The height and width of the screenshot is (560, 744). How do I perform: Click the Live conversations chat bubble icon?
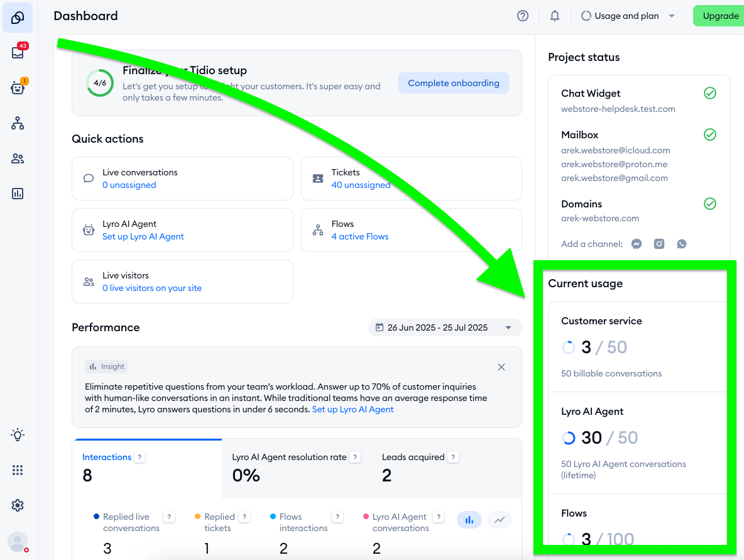click(x=88, y=178)
